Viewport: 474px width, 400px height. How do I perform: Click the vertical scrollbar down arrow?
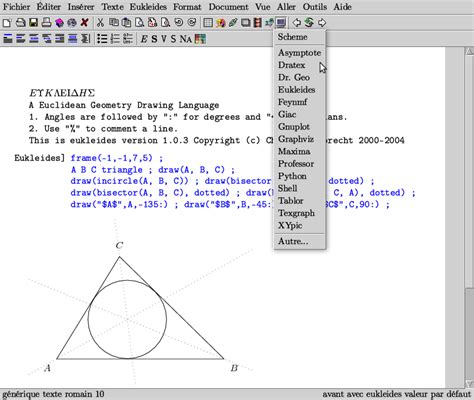[x=469, y=384]
